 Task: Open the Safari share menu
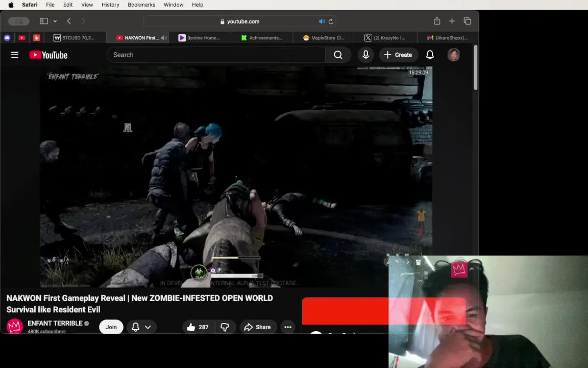point(437,21)
